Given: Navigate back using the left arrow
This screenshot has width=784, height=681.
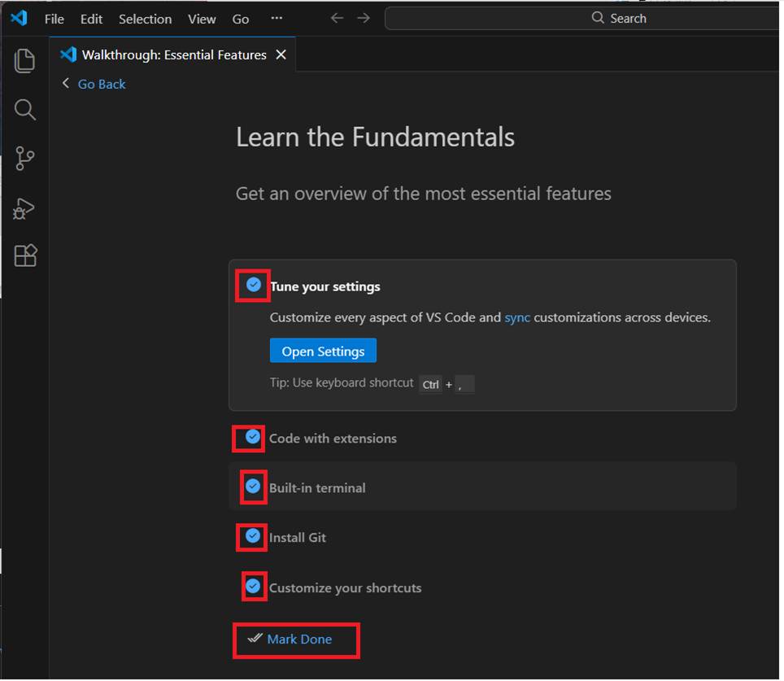Looking at the screenshot, I should click(337, 18).
